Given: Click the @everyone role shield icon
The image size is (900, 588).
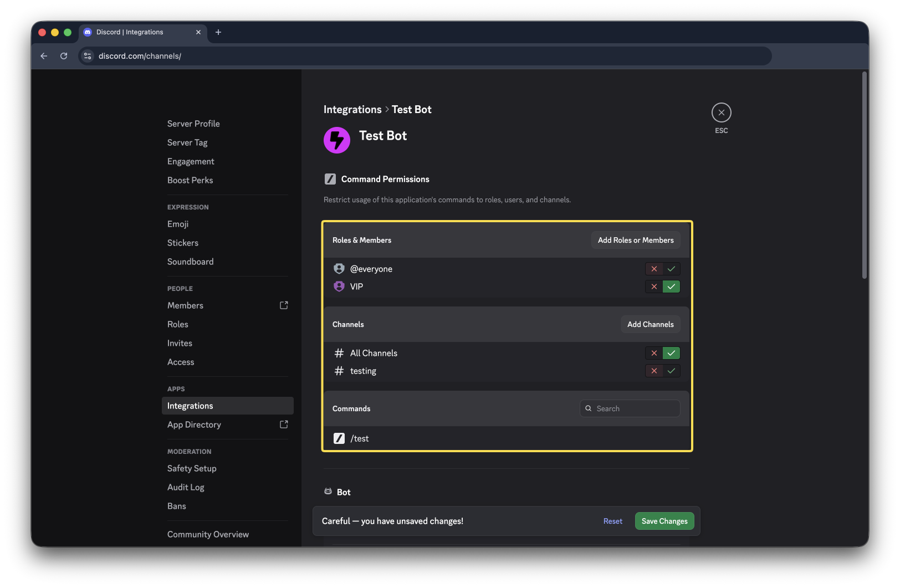Looking at the screenshot, I should pos(339,269).
